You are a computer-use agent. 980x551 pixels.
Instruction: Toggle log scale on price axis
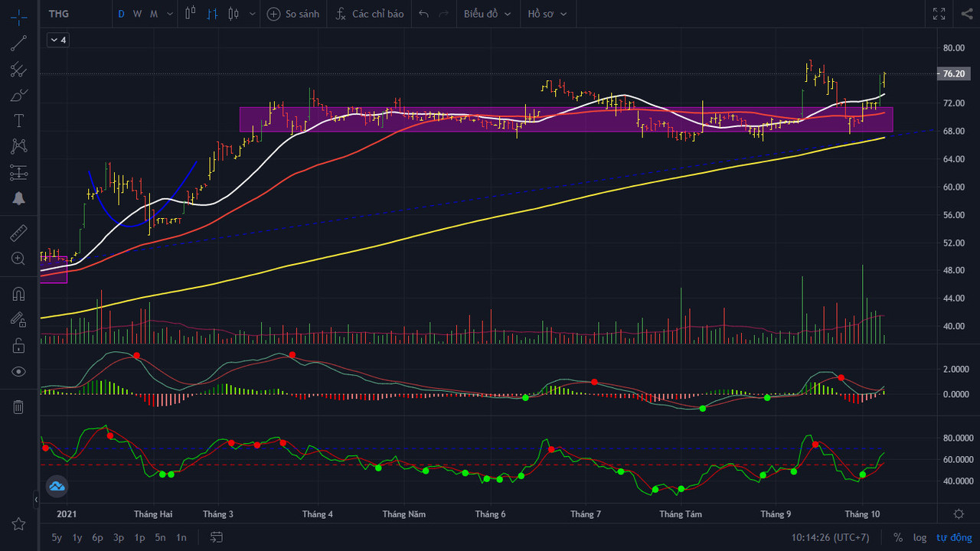[x=920, y=537]
